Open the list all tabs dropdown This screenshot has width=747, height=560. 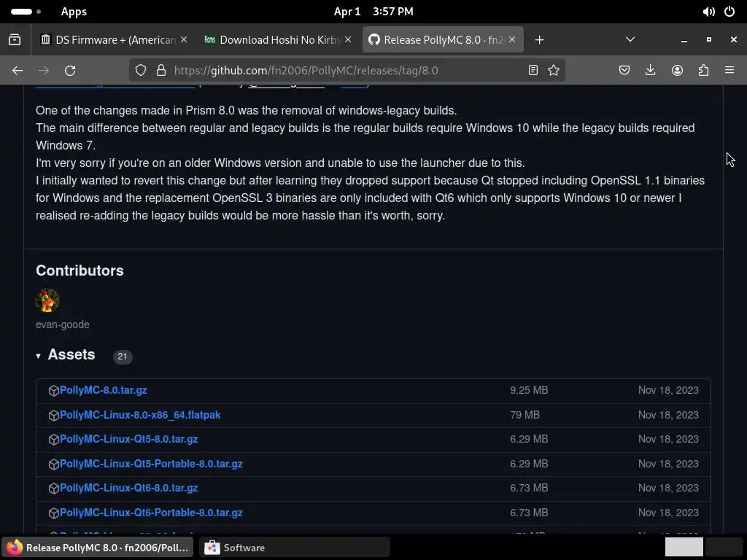click(x=630, y=39)
